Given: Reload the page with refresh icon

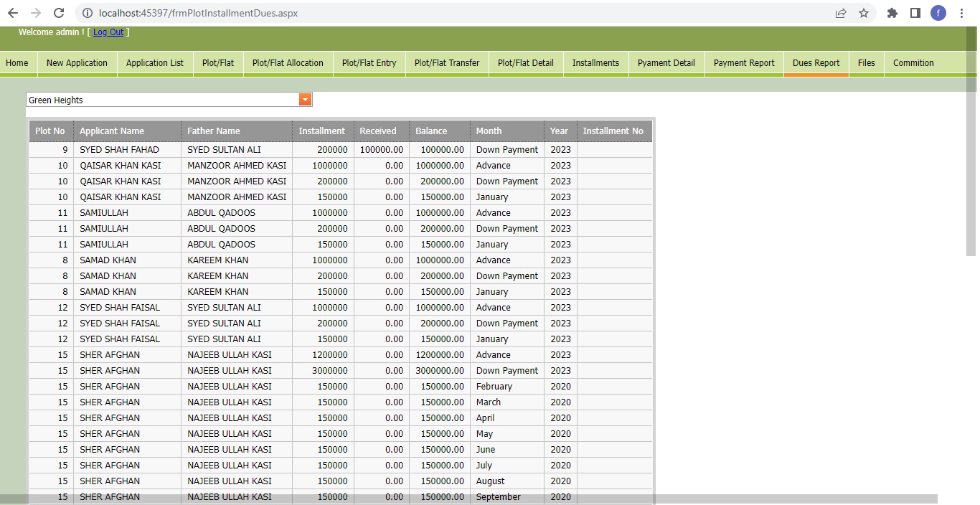Looking at the screenshot, I should 59,13.
